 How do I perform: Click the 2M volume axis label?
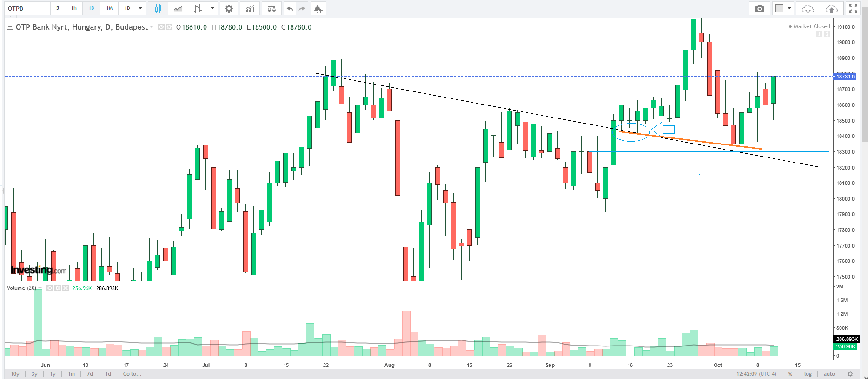pos(840,287)
